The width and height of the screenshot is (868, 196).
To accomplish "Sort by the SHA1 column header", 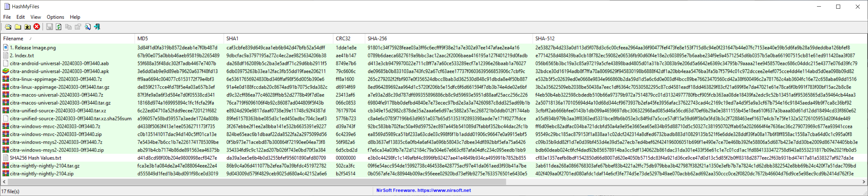I will (278, 38).
